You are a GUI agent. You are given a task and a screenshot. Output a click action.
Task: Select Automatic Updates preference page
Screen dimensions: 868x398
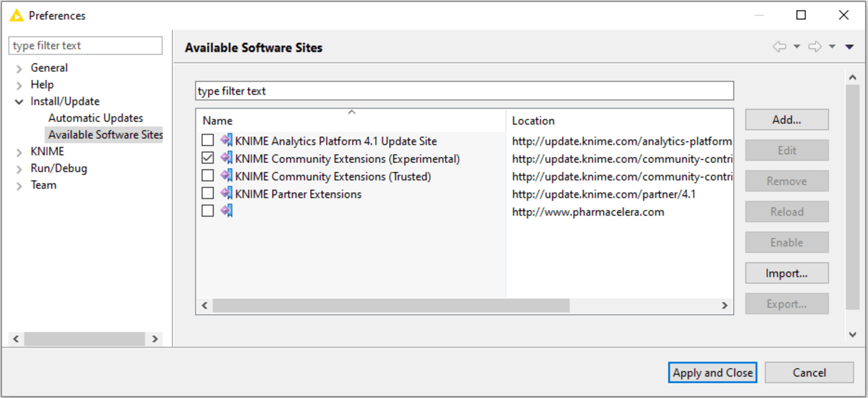pyautogui.click(x=96, y=118)
